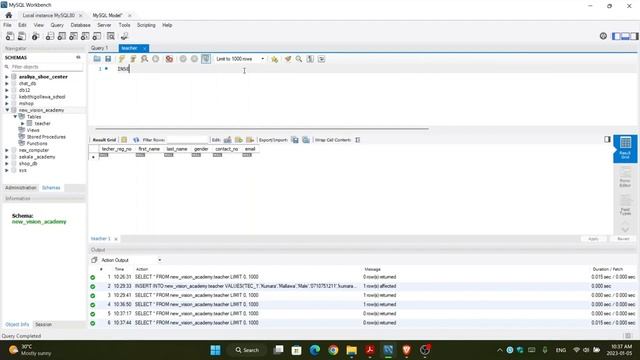Toggle the result side panel button

pyautogui.click(x=607, y=140)
